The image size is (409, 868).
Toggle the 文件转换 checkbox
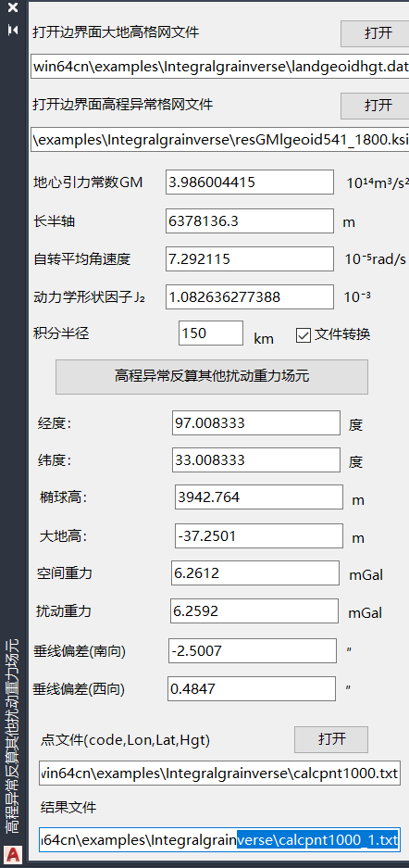pyautogui.click(x=304, y=335)
